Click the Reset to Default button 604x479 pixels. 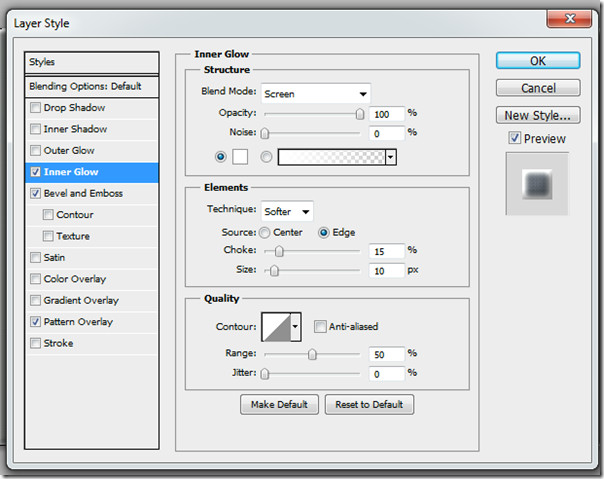pos(369,404)
